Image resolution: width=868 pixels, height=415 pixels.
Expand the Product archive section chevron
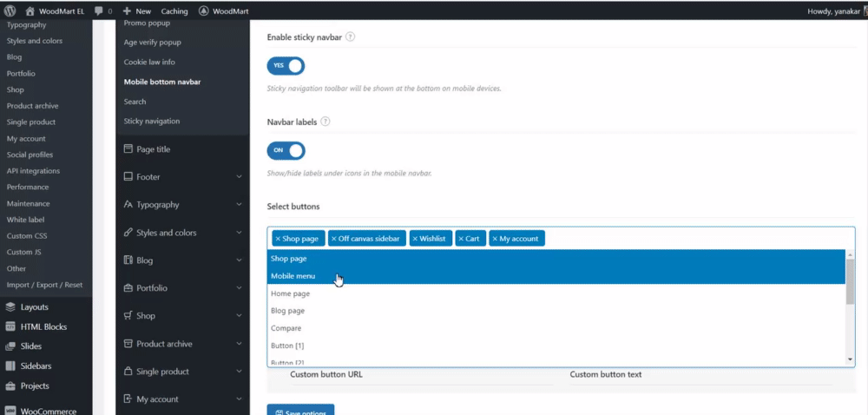[240, 344]
